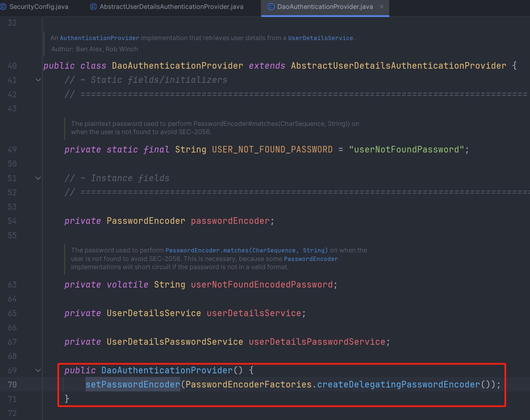Click createDelegatingPasswordEncoder method name

(x=398, y=385)
